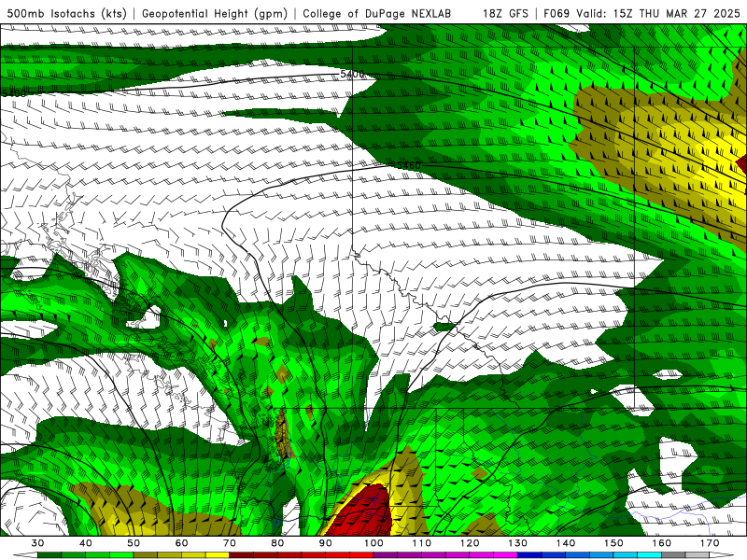
Task: Click the dark maroon swatch just after 70
Action: click(x=242, y=554)
